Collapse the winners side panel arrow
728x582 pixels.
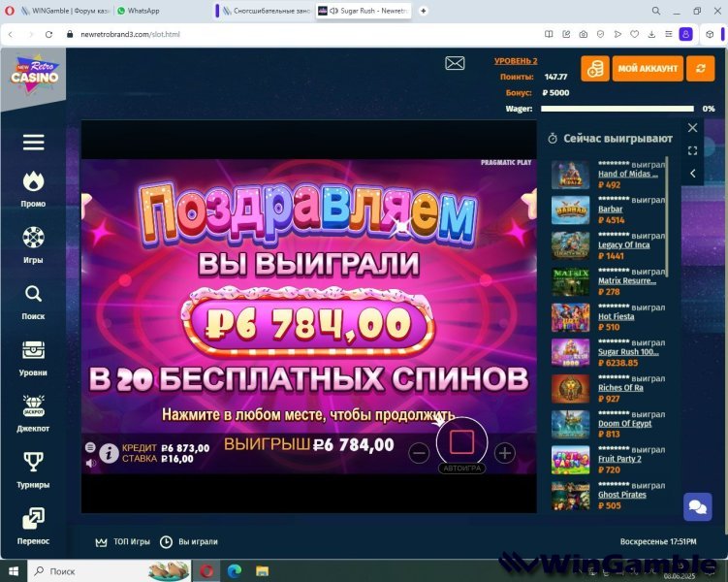click(x=692, y=174)
